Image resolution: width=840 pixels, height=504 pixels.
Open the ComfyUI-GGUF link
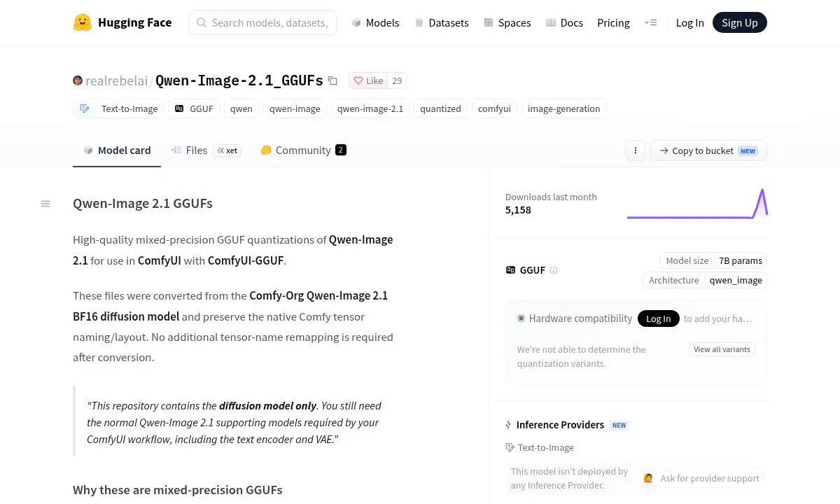click(x=246, y=260)
